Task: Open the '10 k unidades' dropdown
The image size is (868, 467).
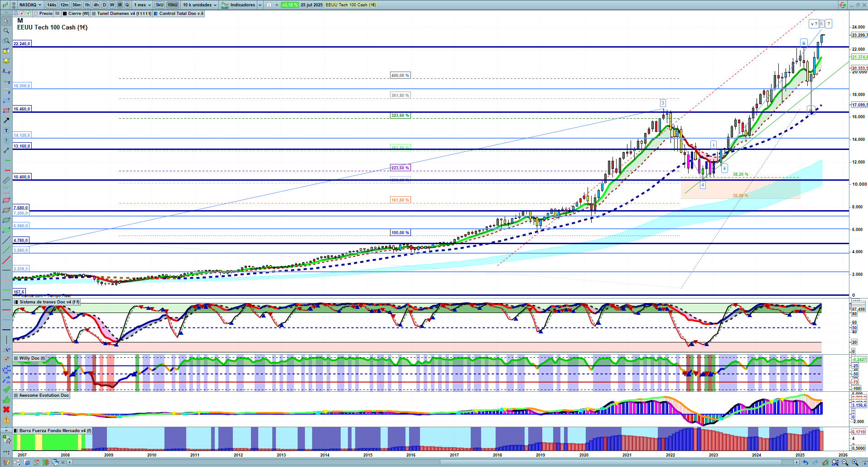Action: point(200,5)
